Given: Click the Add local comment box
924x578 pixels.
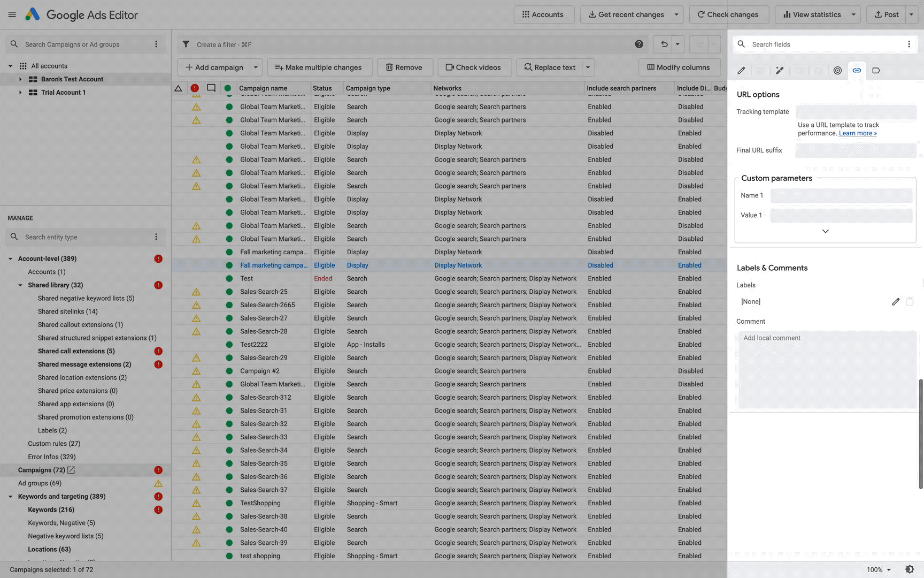Looking at the screenshot, I should (x=827, y=370).
